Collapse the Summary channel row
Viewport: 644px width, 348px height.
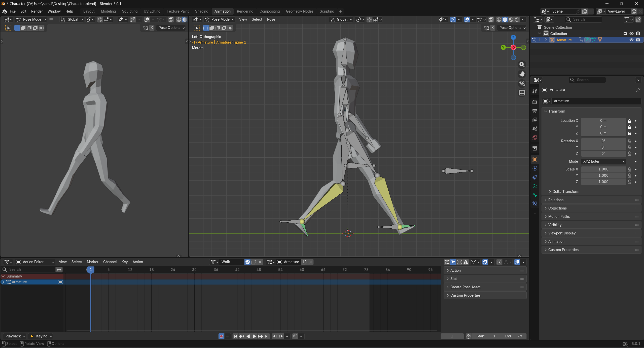[x=3, y=276]
